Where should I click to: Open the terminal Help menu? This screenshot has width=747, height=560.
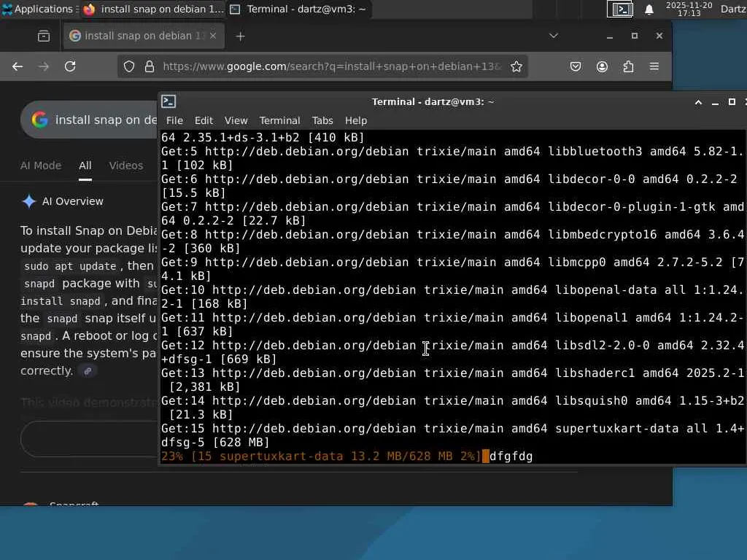coord(356,120)
